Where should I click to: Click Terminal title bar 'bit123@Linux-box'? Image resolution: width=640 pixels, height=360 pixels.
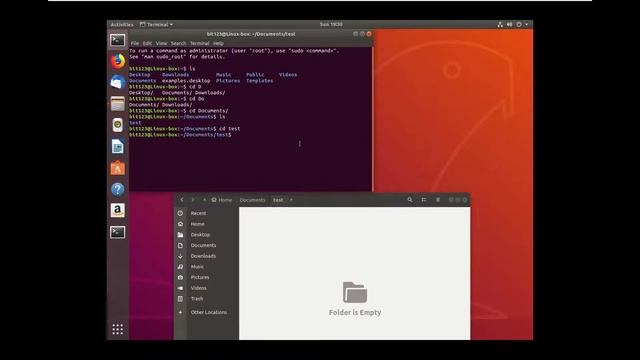point(251,34)
